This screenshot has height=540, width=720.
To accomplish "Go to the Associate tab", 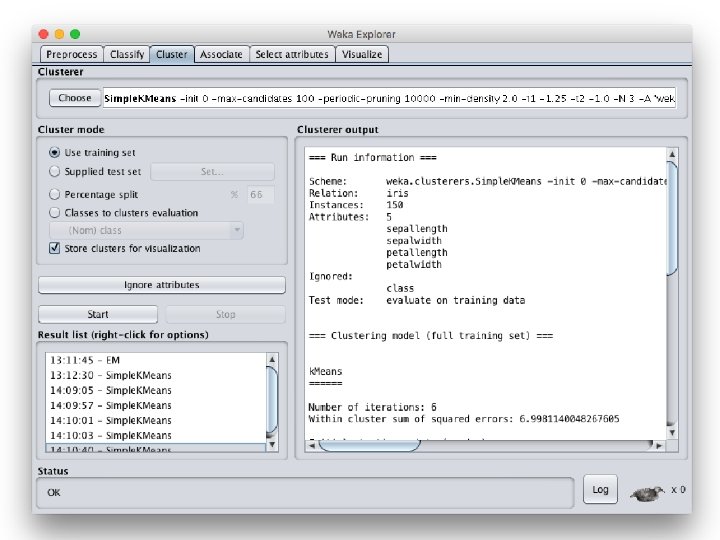I will click(x=221, y=54).
